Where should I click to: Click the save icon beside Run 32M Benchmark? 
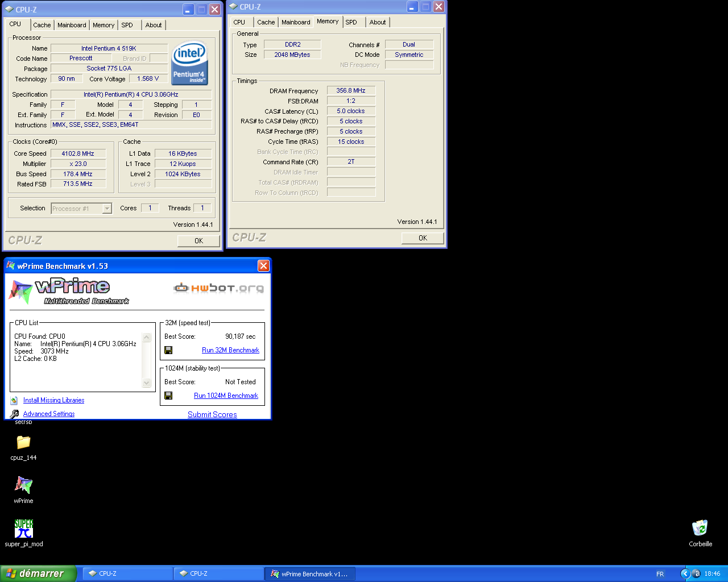point(168,350)
